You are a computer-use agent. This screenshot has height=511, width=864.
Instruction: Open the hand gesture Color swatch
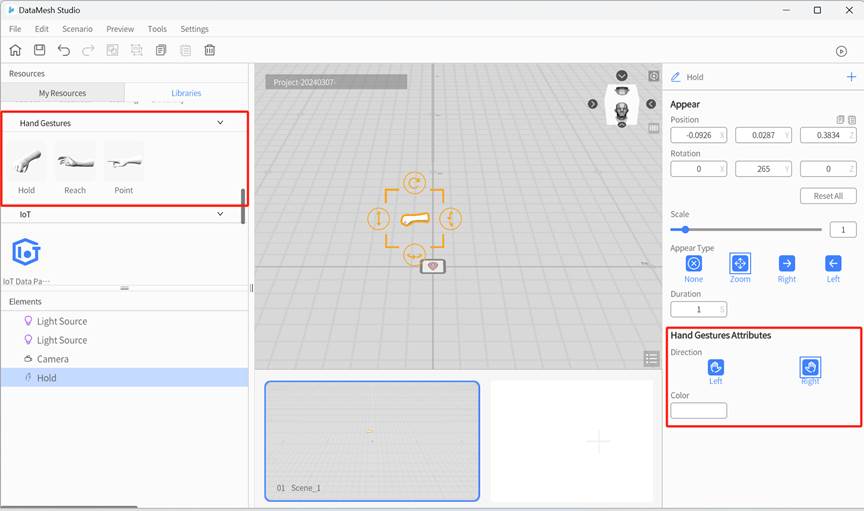coord(698,411)
